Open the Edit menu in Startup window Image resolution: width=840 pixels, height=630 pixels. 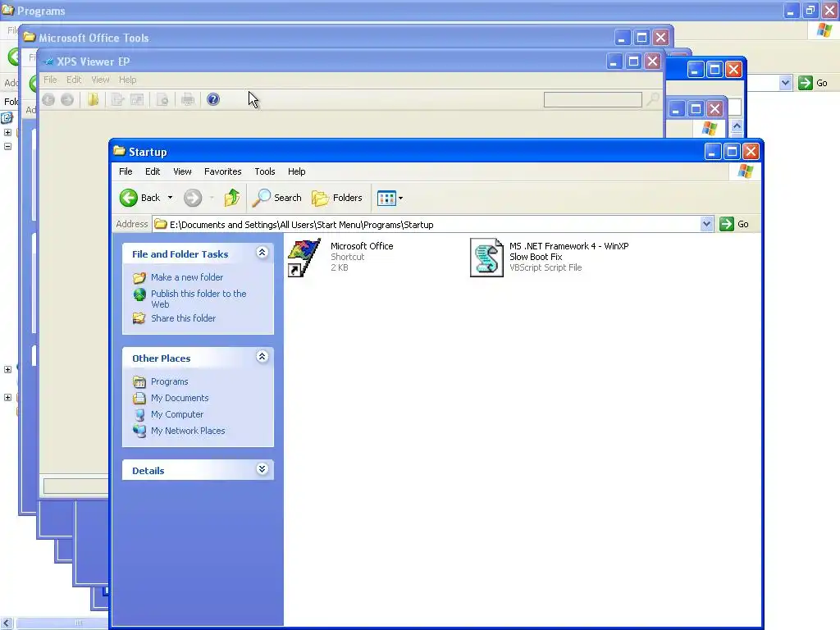(x=153, y=171)
